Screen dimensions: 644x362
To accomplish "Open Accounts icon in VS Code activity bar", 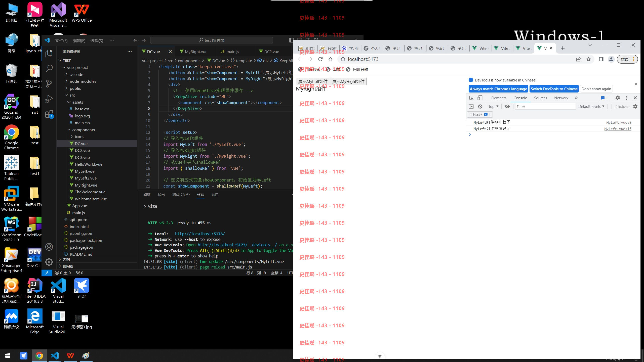I will [x=49, y=247].
